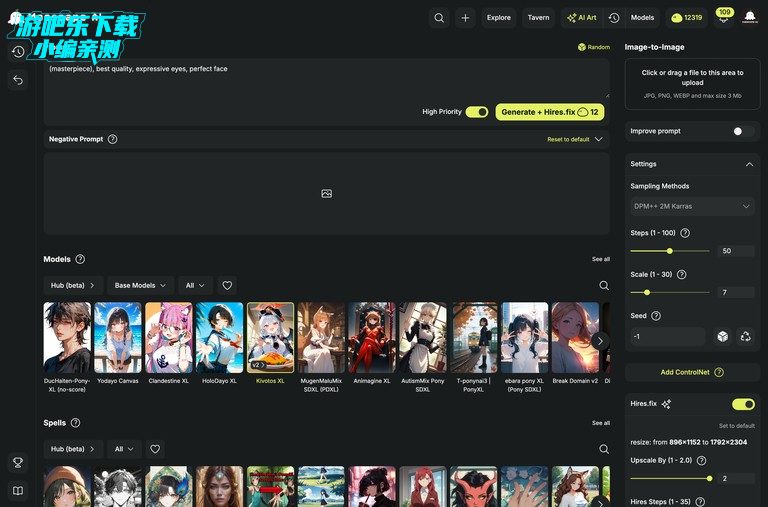
Task: Click Add ControlNet button
Action: 691,372
